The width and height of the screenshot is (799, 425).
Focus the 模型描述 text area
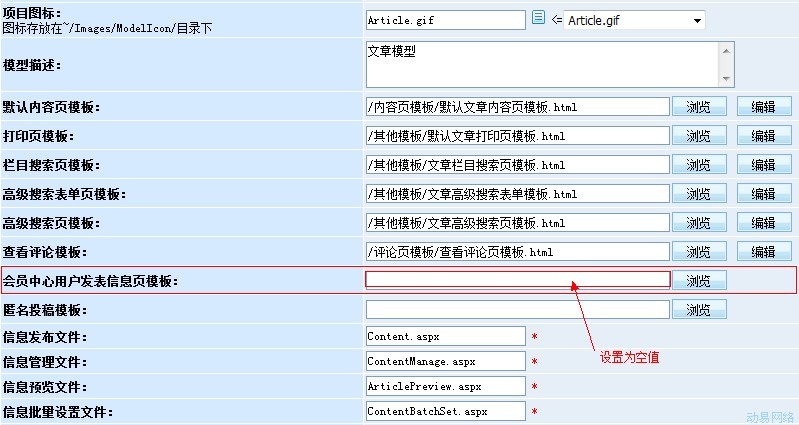pos(540,64)
